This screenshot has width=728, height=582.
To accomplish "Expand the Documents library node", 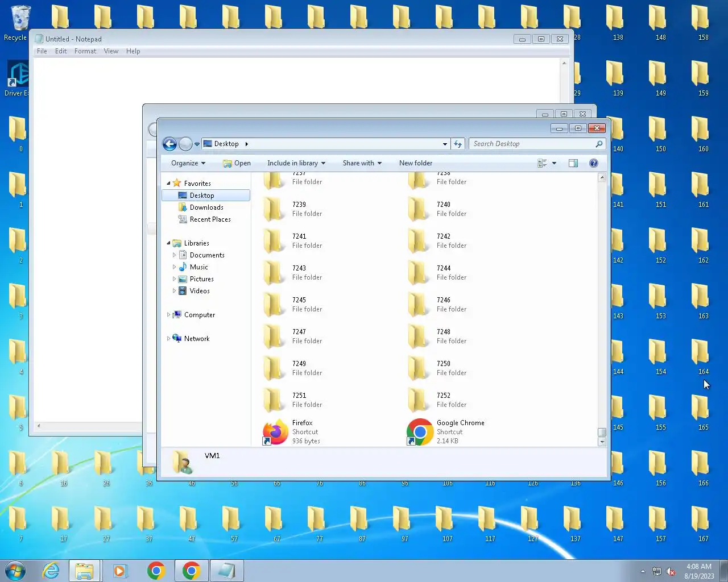I will [x=174, y=255].
